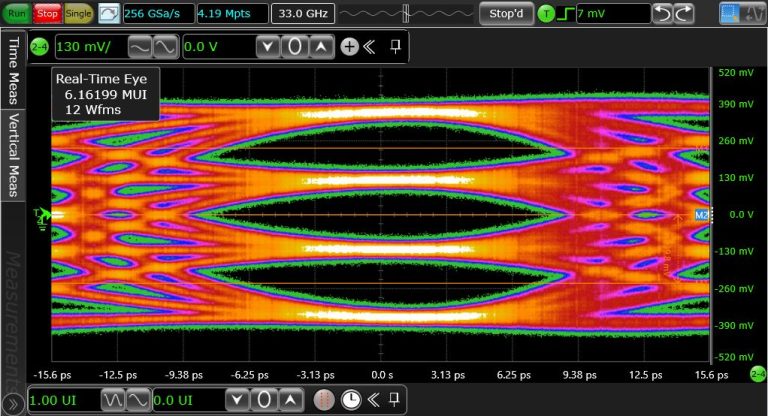Open trigger setup with the green T icon
Image resolution: width=768 pixels, height=416 pixels.
[x=546, y=14]
